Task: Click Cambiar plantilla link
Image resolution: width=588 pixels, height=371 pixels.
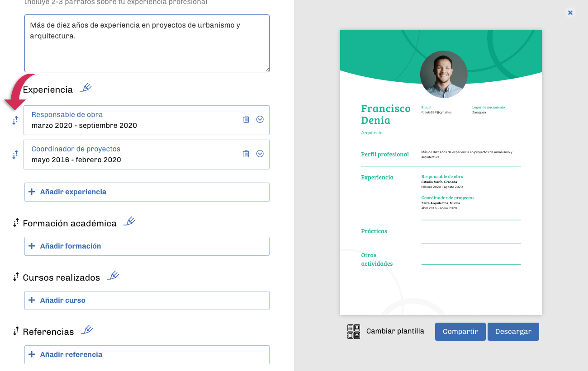Action: click(395, 331)
